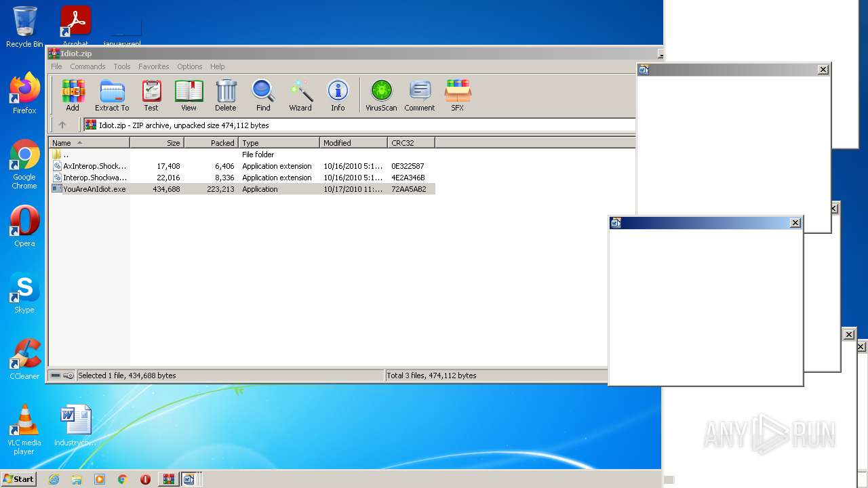This screenshot has width=868, height=488.
Task: Add an archive Comment
Action: point(420,96)
